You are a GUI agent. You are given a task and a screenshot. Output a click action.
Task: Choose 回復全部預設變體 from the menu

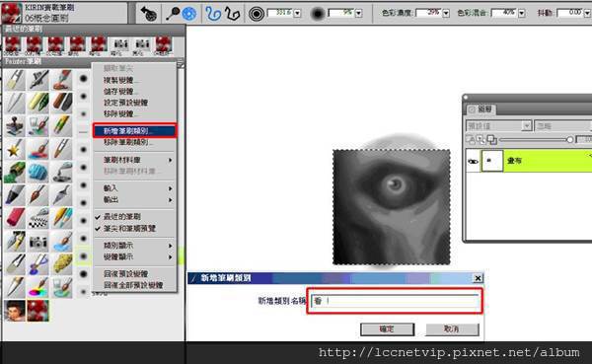click(134, 285)
